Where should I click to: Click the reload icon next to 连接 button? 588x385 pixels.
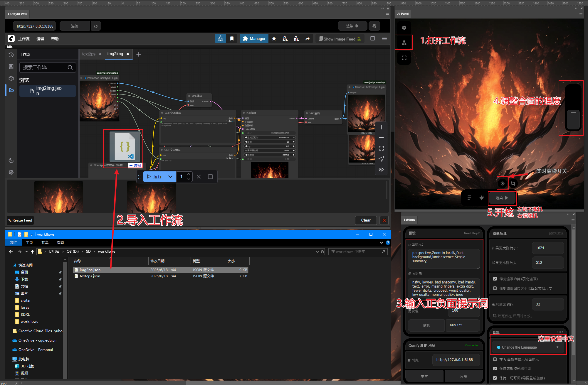[96, 26]
